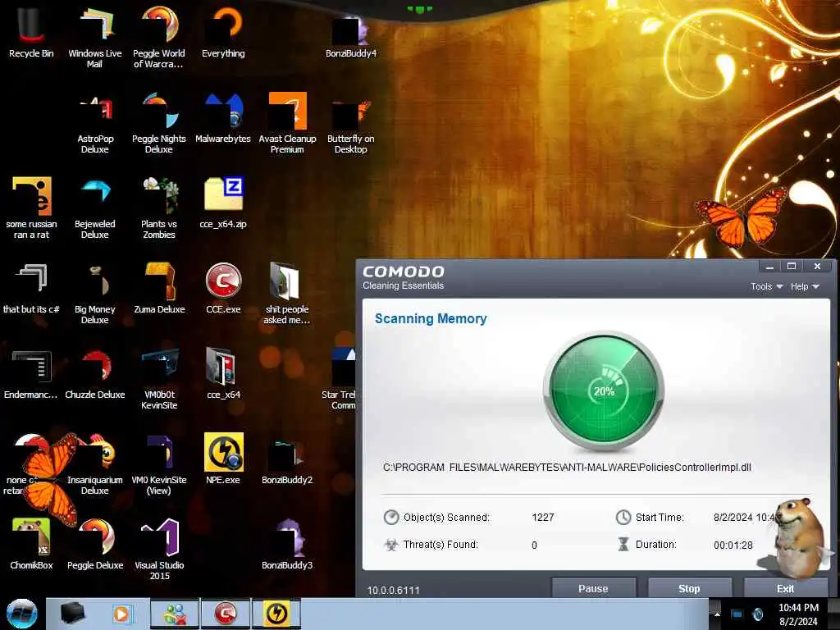840x630 pixels.
Task: Click the monarch butterfly near Comodo window
Action: click(x=742, y=217)
